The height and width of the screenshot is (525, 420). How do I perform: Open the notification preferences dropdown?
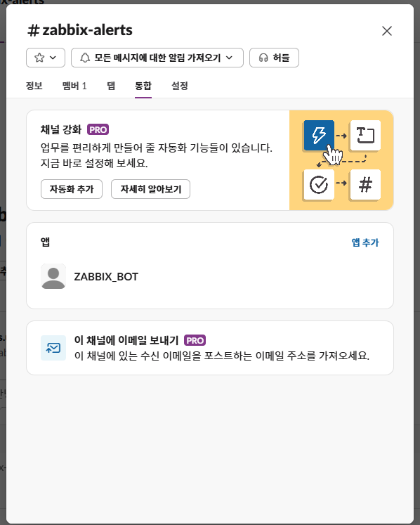pyautogui.click(x=157, y=58)
